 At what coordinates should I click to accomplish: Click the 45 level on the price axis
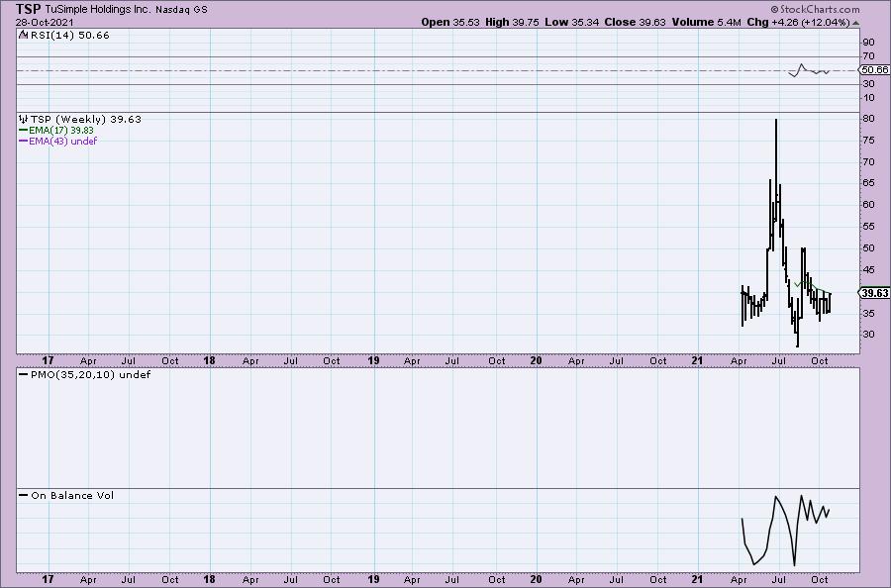pyautogui.click(x=868, y=270)
